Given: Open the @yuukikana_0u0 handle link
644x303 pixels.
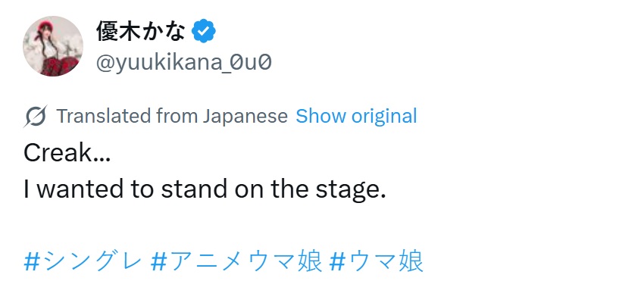Looking at the screenshot, I should pyautogui.click(x=183, y=63).
